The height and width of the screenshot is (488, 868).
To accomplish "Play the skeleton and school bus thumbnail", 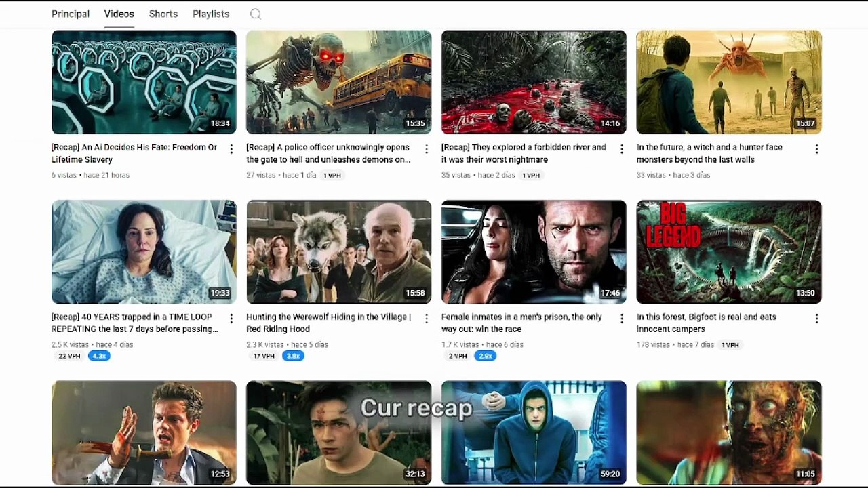I will (x=338, y=82).
